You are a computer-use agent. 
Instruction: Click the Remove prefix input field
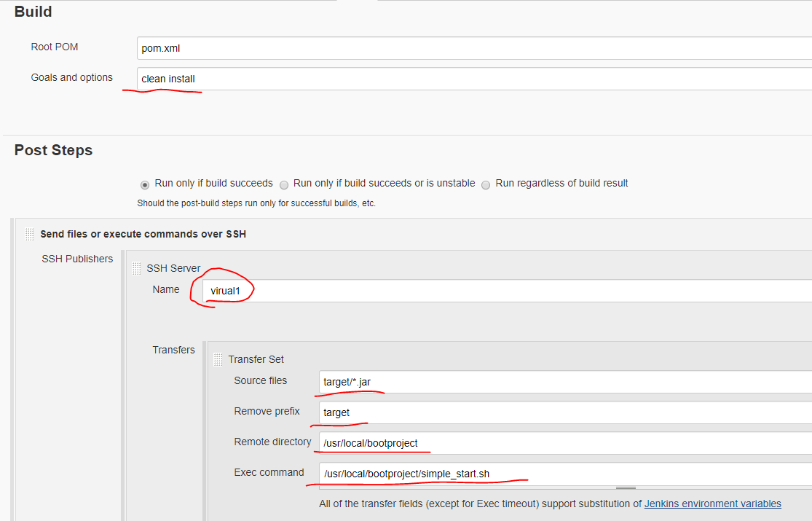click(x=564, y=412)
